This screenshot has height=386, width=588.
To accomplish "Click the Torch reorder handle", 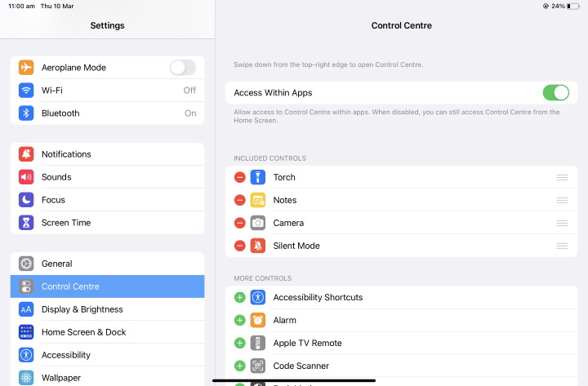I will click(562, 177).
